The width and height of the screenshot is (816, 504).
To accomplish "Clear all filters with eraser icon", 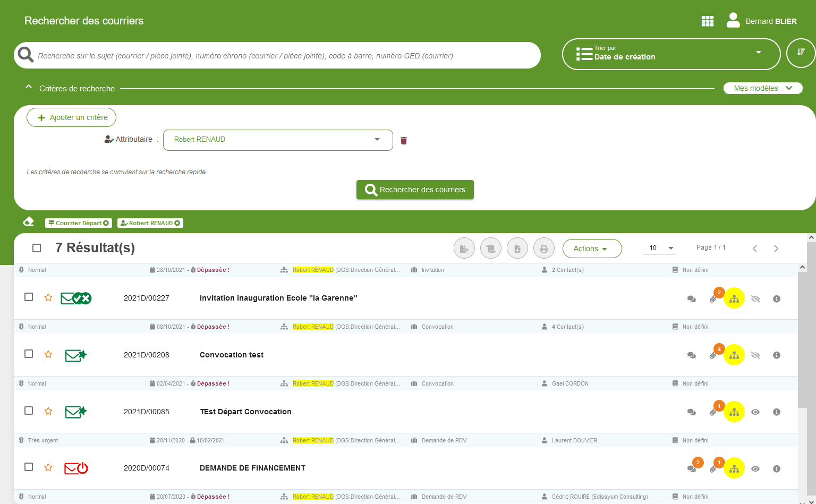I will coord(29,222).
